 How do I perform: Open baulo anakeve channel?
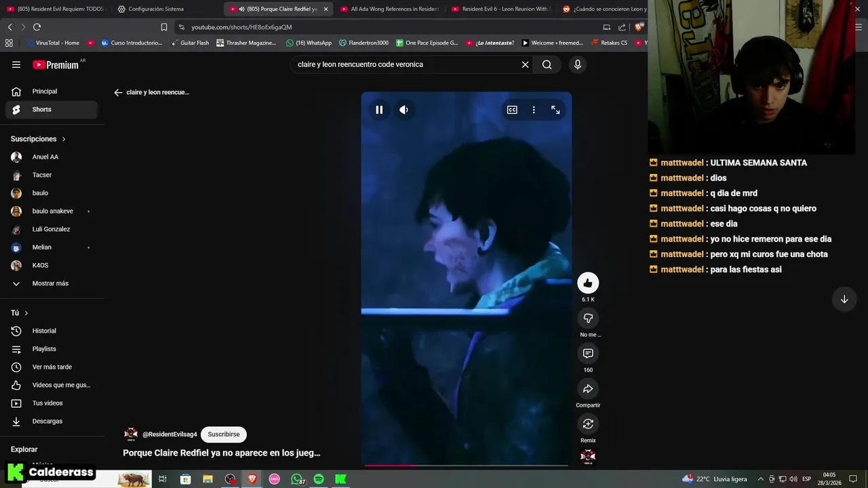52,211
